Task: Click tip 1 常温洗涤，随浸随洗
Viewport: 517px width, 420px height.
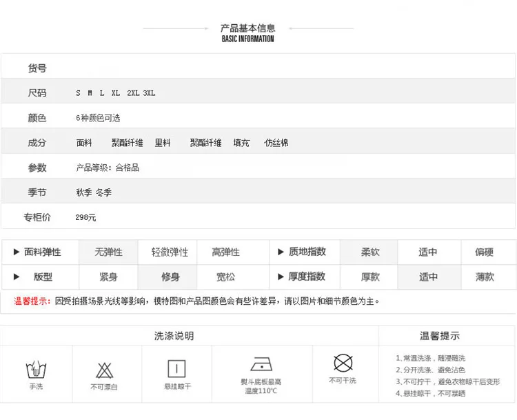Action: [431, 359]
